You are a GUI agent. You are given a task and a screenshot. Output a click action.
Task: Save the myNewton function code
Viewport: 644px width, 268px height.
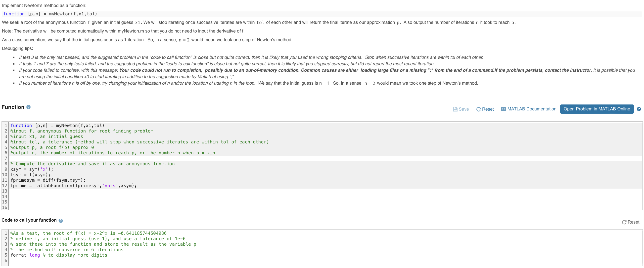click(x=461, y=109)
